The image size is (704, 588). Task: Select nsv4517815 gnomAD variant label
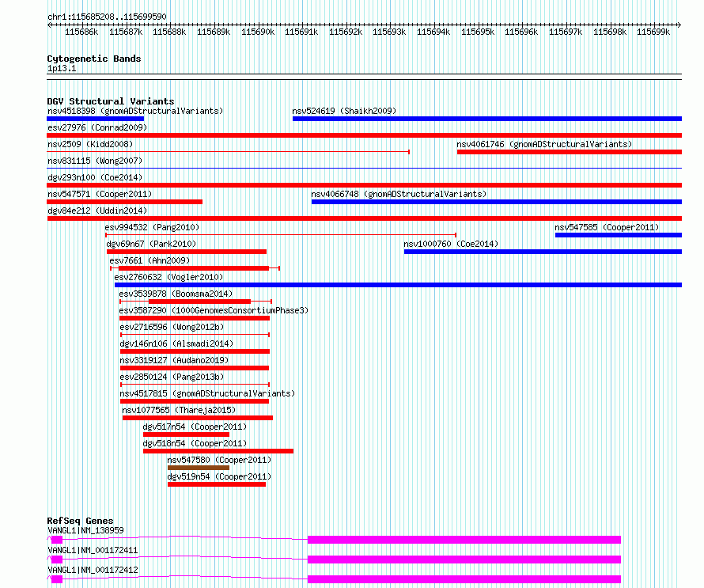tap(207, 393)
